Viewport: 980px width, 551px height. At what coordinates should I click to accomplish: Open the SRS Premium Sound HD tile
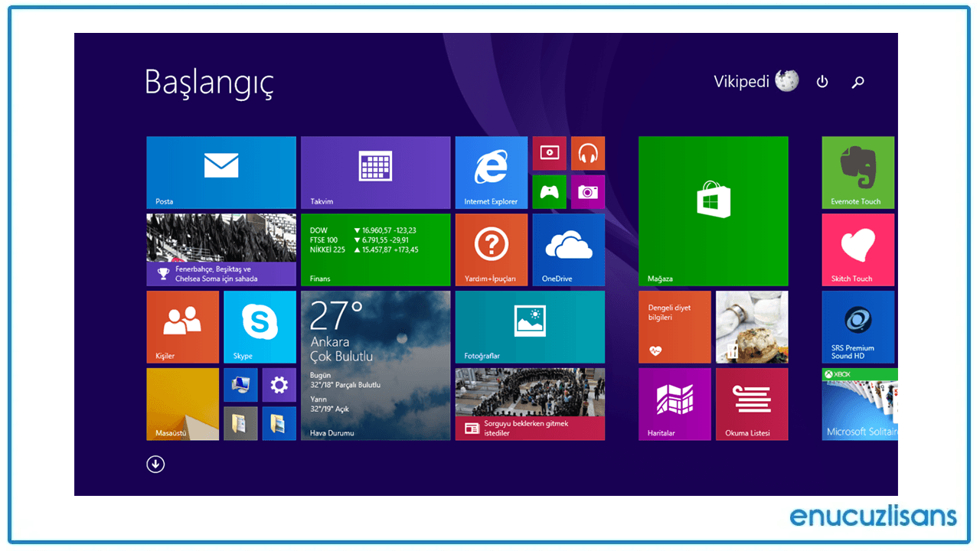pyautogui.click(x=858, y=327)
